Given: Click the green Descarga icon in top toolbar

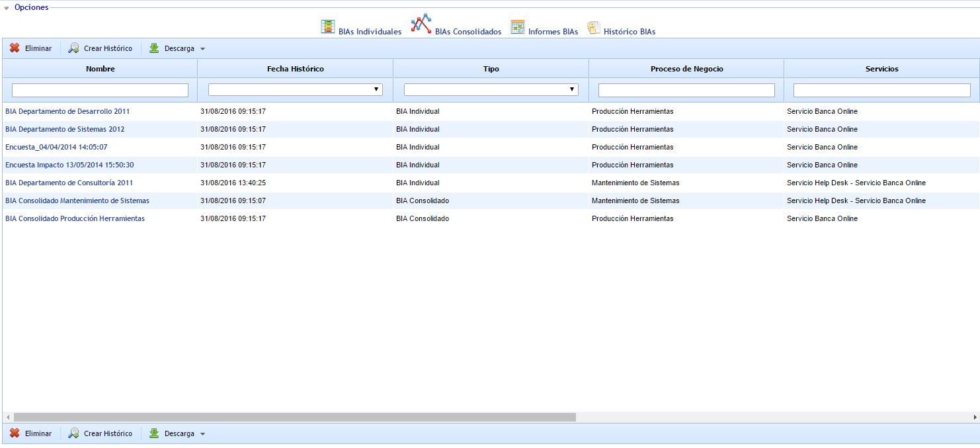Looking at the screenshot, I should [x=154, y=48].
